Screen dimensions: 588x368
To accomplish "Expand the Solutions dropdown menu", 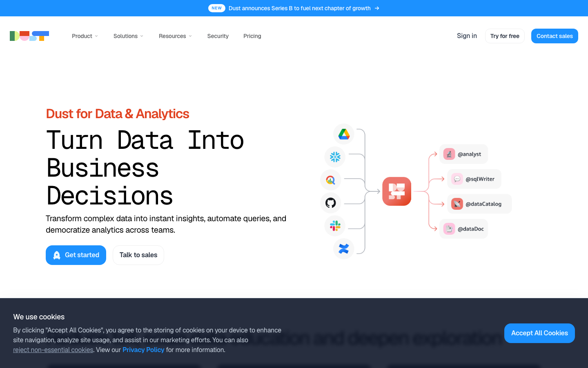I will pyautogui.click(x=128, y=36).
